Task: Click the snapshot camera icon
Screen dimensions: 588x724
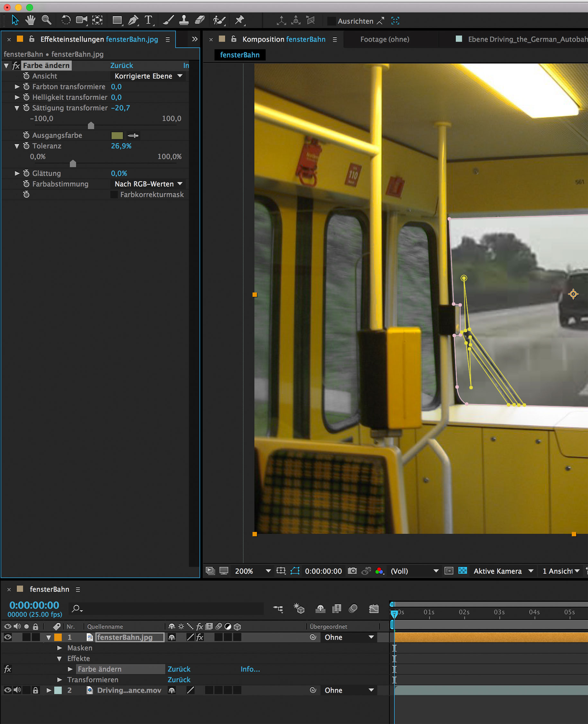Action: (x=352, y=571)
